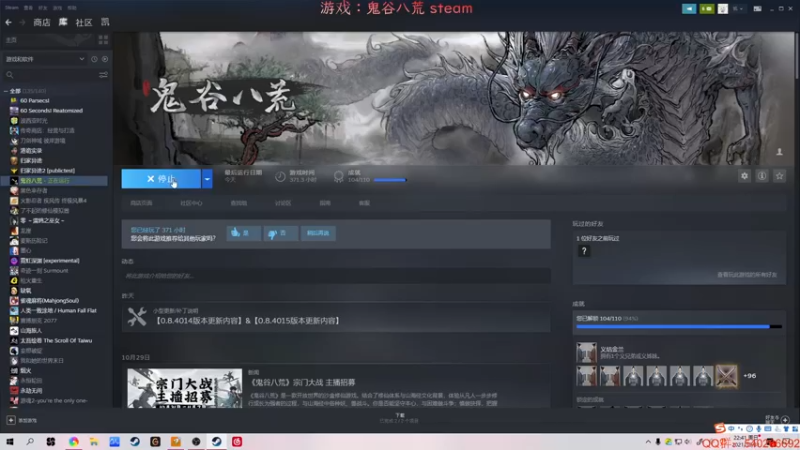Click the library search field
800x450 pixels.
(51, 75)
